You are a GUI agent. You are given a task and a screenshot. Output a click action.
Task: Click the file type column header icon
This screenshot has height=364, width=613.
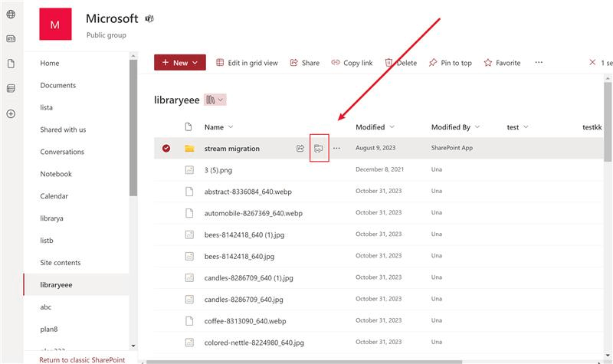[x=188, y=126]
